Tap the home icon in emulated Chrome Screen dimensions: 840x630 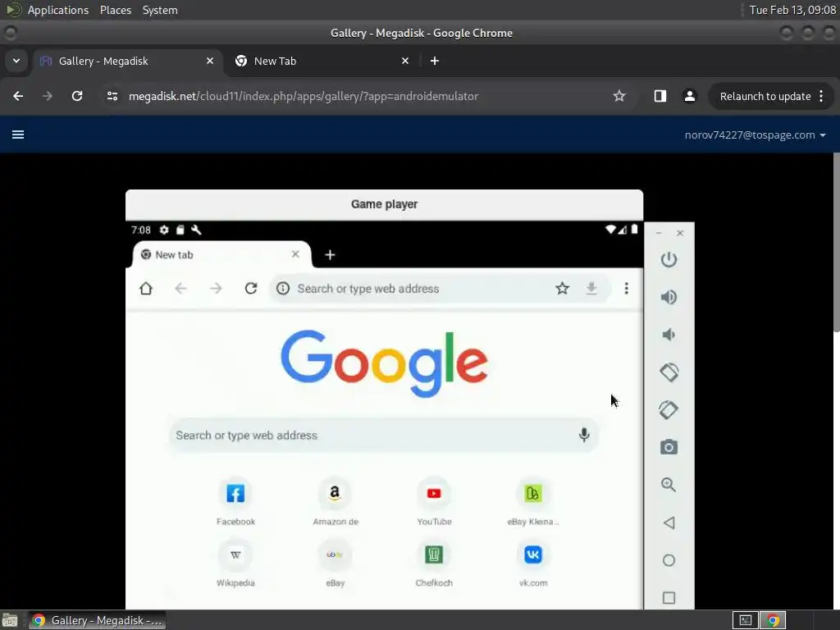pos(146,289)
